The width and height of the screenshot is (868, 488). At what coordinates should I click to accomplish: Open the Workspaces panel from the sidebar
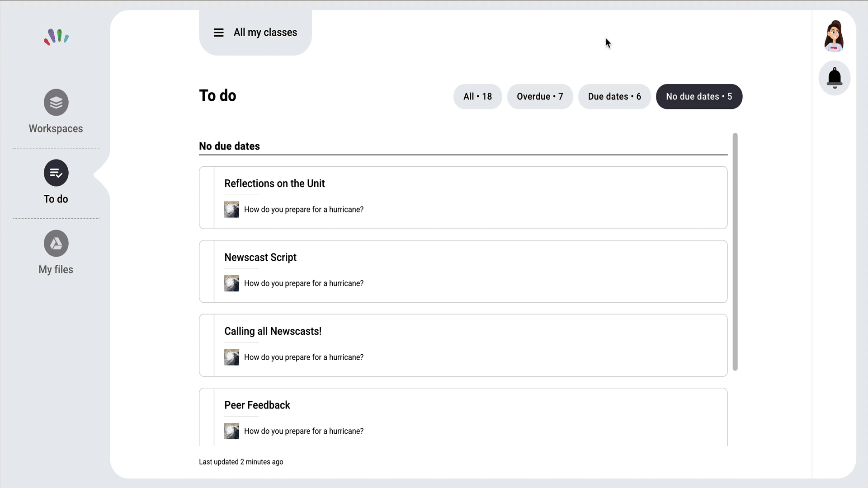click(x=56, y=102)
